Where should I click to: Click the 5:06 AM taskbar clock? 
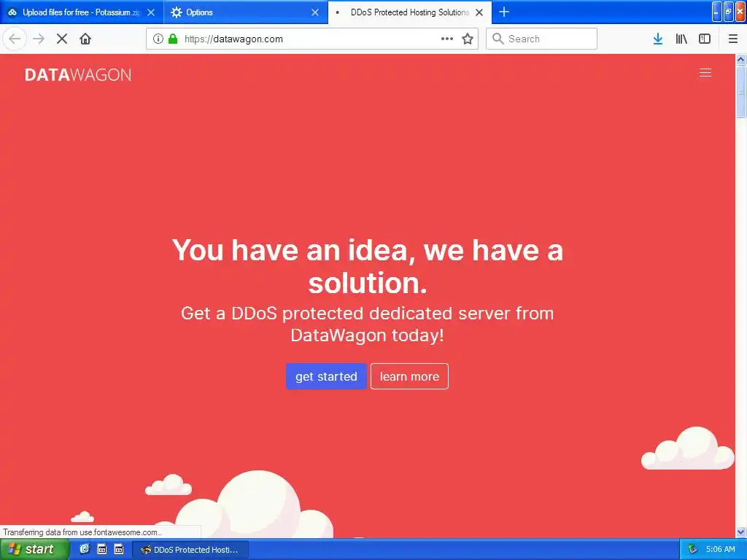(720, 549)
